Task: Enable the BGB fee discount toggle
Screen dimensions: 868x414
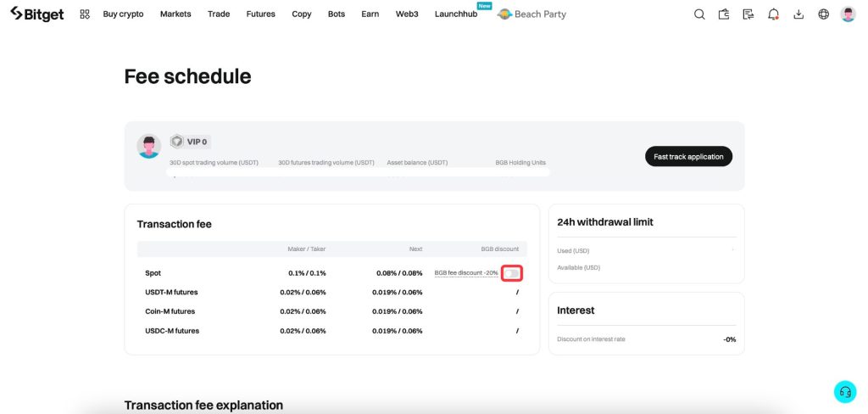Action: pyautogui.click(x=511, y=273)
